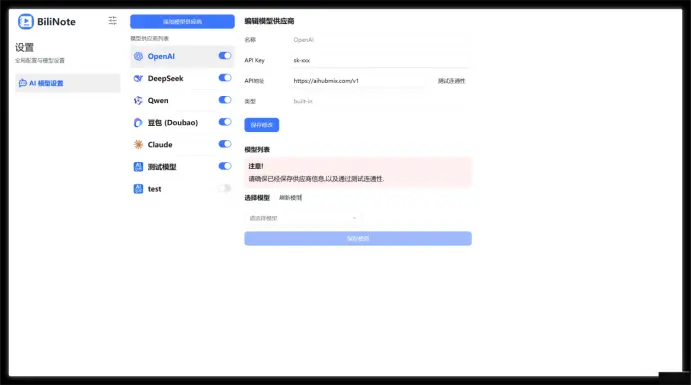The width and height of the screenshot is (691, 385).
Task: Select Claude in the provider list
Action: pos(182,144)
